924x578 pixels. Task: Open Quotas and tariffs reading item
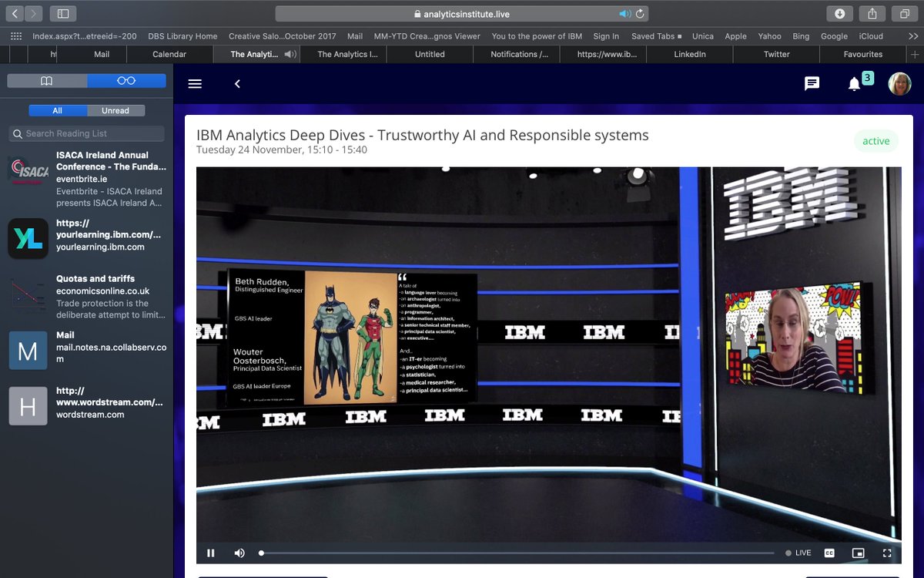(86, 296)
